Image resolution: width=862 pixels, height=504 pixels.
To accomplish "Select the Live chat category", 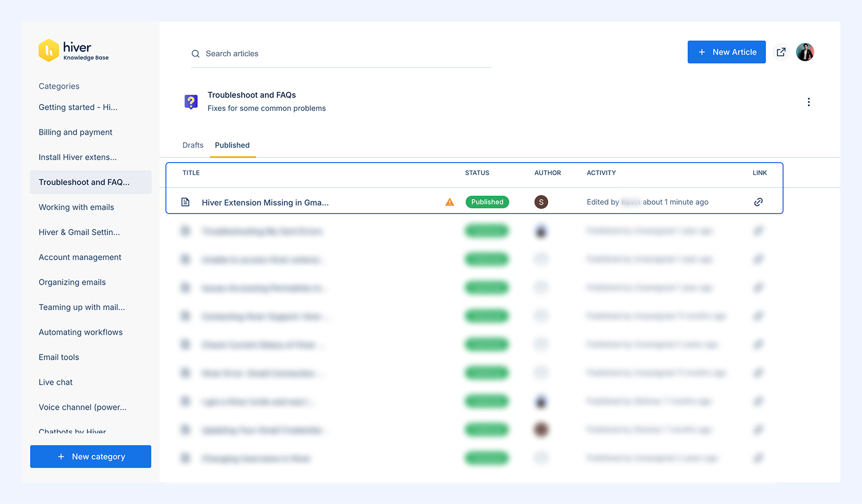I will [56, 382].
